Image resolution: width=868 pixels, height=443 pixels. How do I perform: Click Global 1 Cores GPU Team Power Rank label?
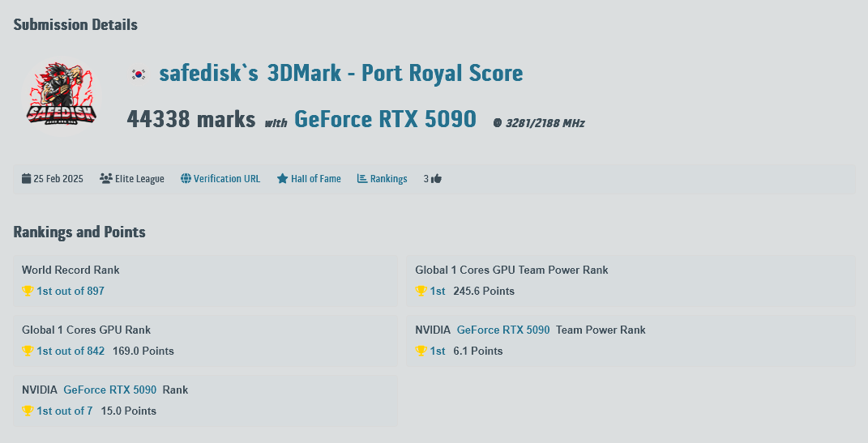coord(511,270)
